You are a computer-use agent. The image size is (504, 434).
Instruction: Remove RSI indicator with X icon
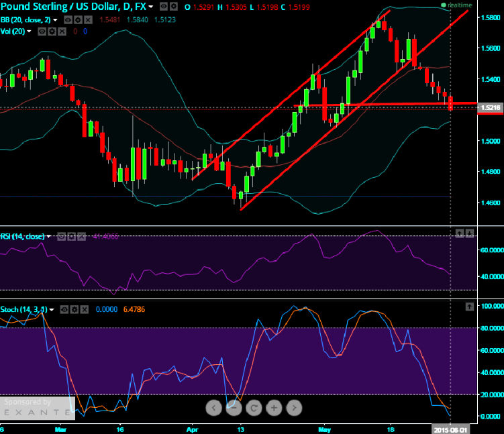click(82, 237)
